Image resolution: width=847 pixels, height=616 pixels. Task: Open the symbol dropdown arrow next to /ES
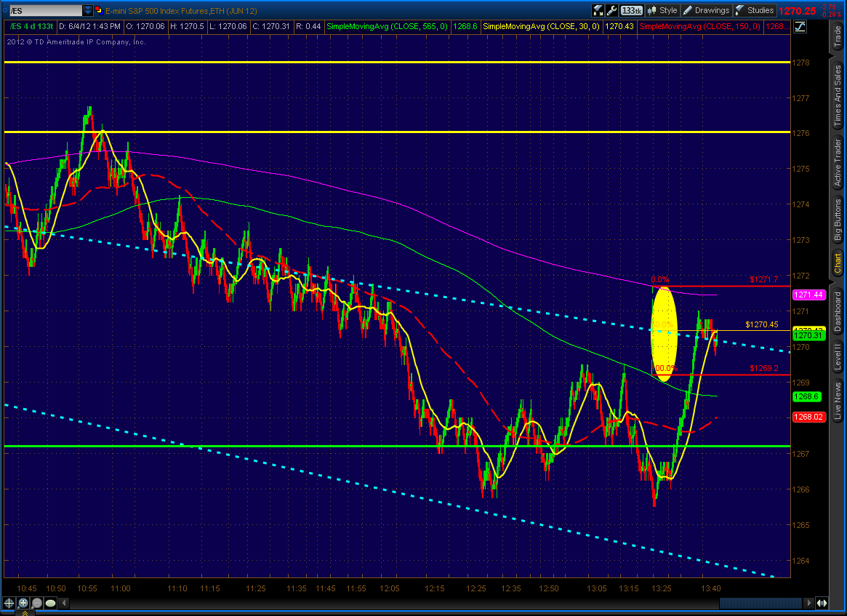tap(87, 10)
